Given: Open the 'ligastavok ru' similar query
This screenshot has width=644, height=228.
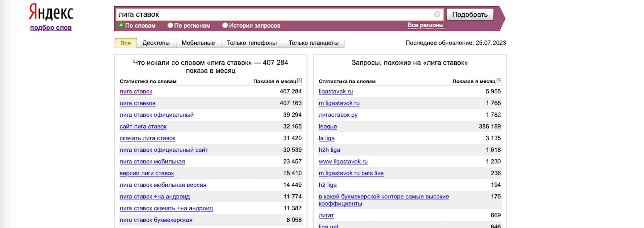Looking at the screenshot, I should [336, 92].
